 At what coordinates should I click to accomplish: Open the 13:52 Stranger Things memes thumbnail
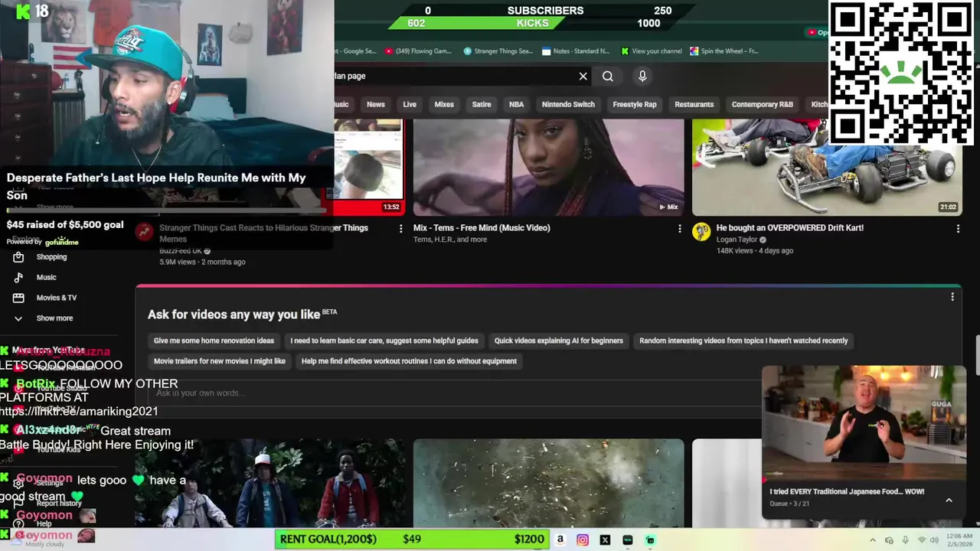click(x=369, y=168)
